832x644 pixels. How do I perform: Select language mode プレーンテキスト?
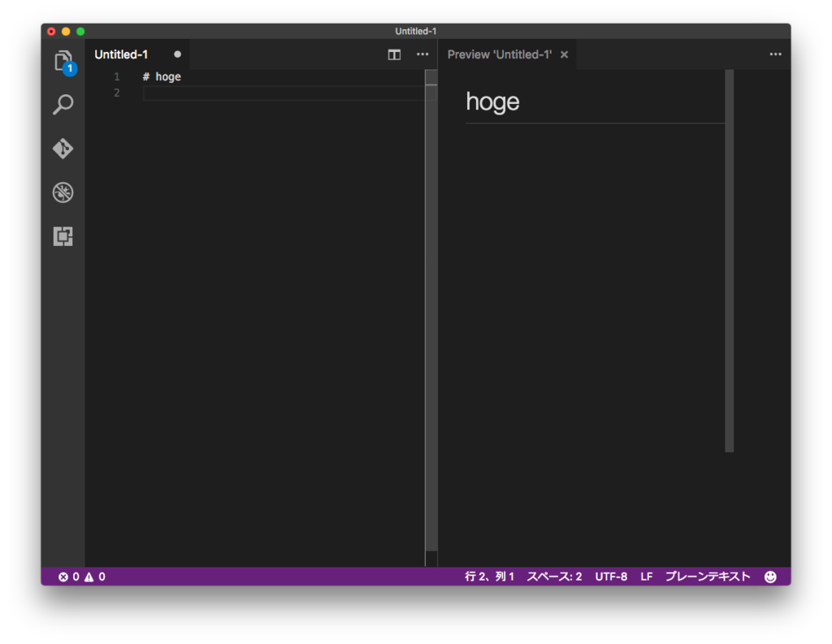708,577
